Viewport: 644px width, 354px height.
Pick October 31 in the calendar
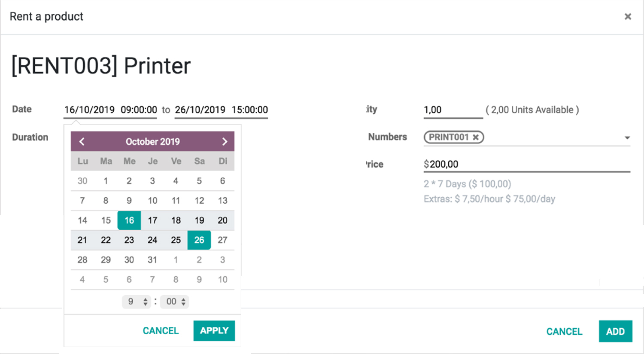pos(152,260)
